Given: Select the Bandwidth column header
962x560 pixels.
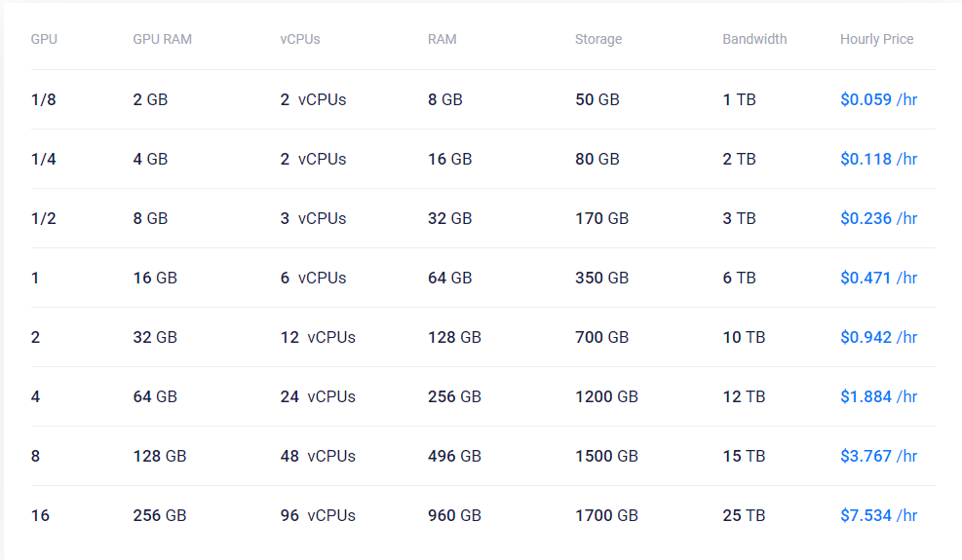Looking at the screenshot, I should [754, 39].
